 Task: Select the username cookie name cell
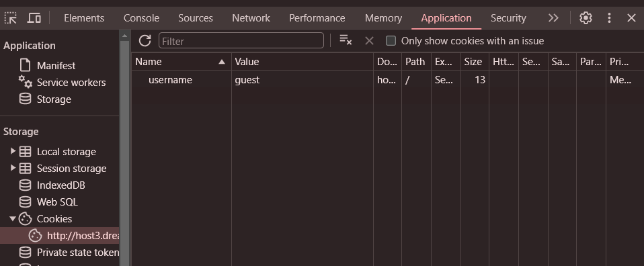181,80
